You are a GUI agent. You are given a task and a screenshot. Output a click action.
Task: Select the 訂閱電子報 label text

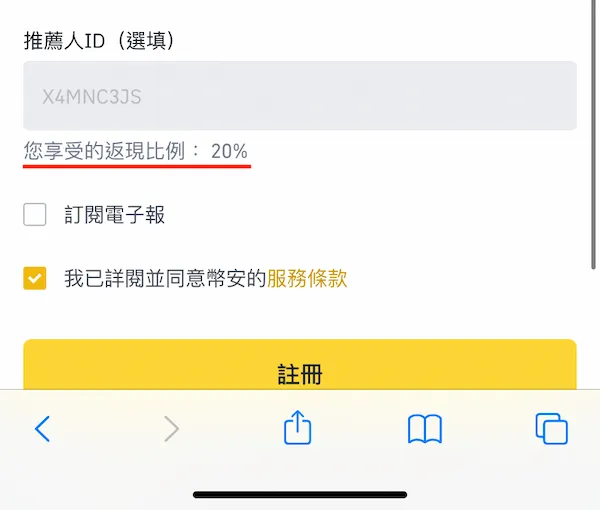click(114, 215)
